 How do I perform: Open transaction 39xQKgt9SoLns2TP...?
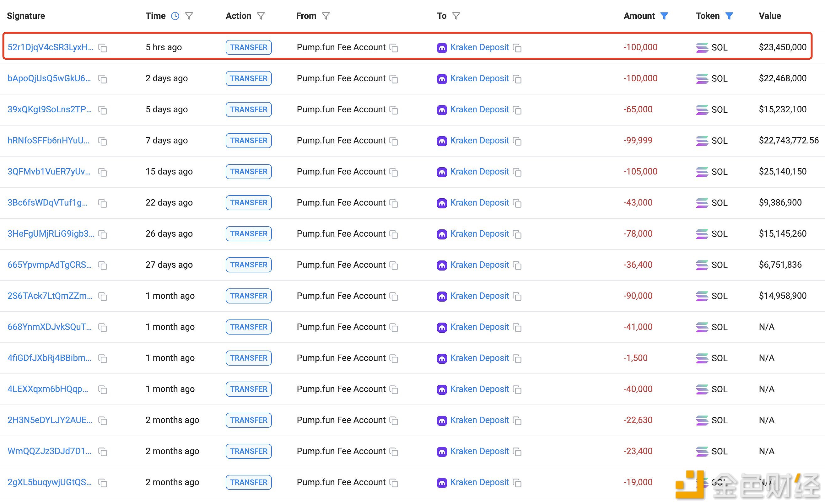pos(50,110)
